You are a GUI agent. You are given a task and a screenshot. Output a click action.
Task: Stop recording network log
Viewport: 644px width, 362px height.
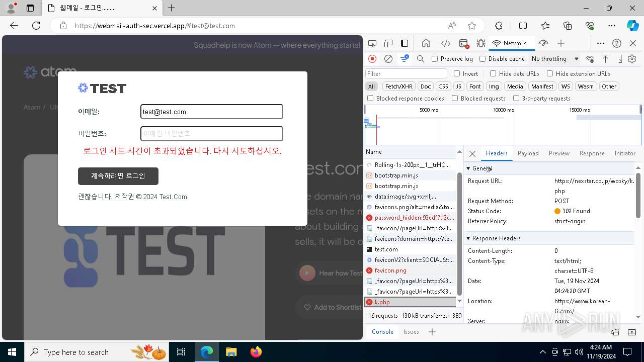pyautogui.click(x=372, y=59)
